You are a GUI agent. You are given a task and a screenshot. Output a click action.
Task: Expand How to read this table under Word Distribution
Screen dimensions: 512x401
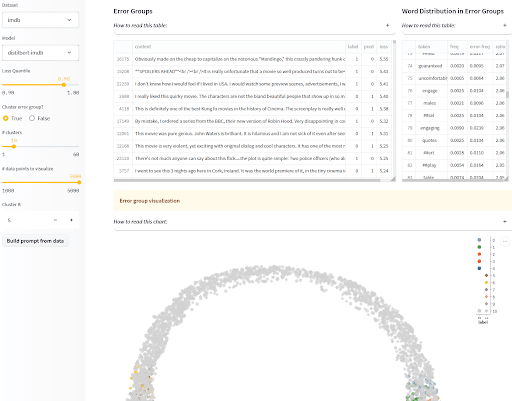tap(456, 25)
